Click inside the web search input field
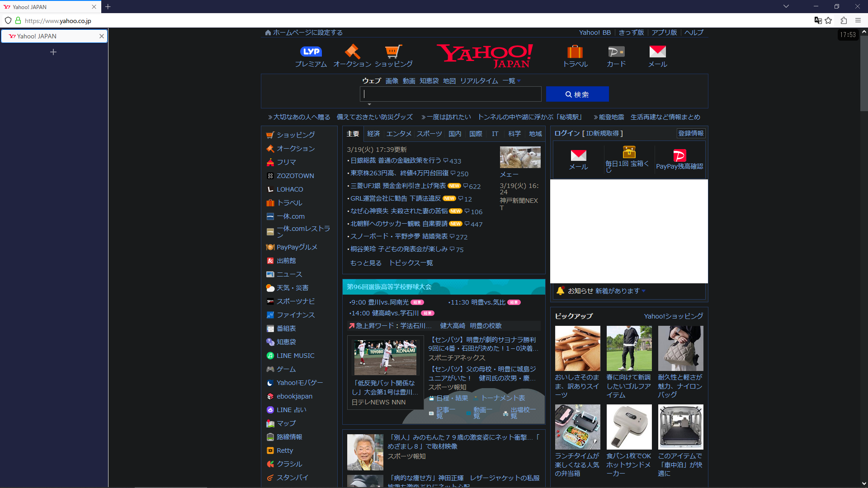Viewport: 868px width, 488px height. click(x=451, y=94)
